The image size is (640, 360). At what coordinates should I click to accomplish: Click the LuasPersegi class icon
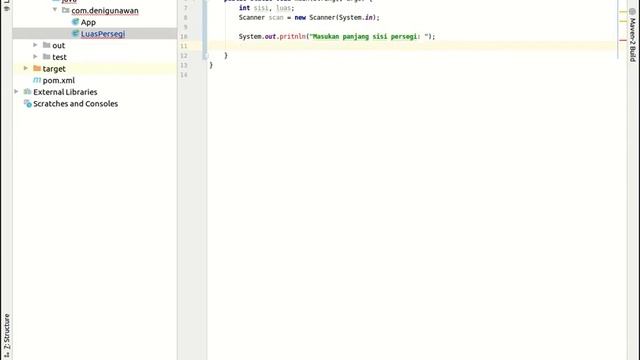75,33
